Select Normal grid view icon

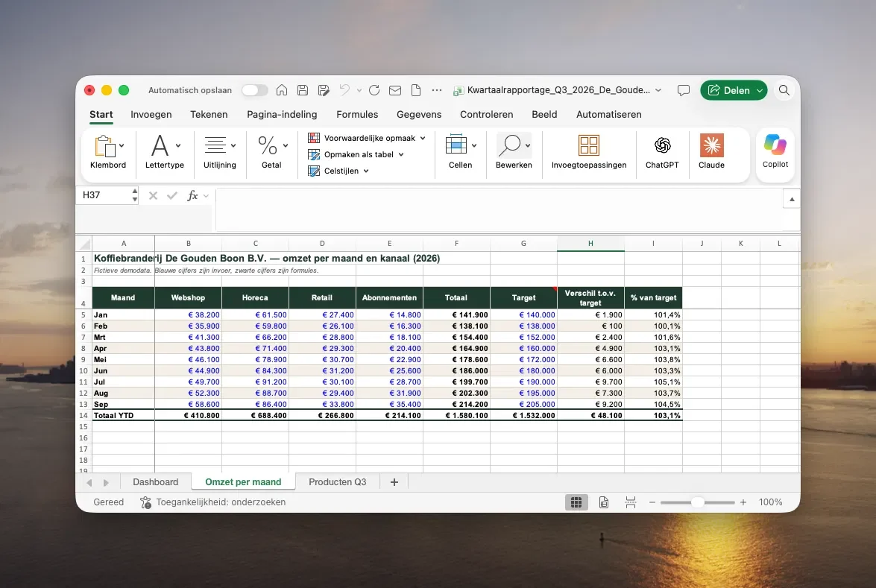coord(576,502)
